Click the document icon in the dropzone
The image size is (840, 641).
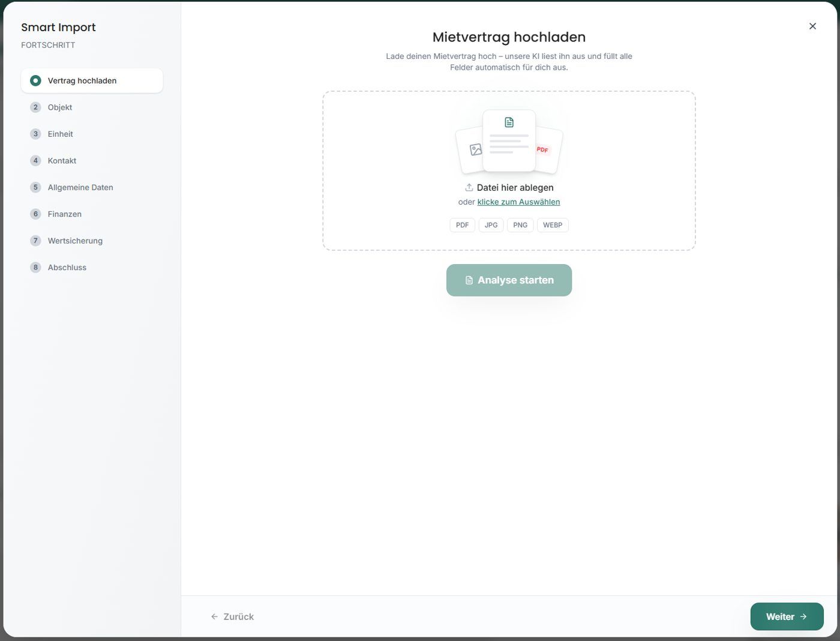[509, 122]
